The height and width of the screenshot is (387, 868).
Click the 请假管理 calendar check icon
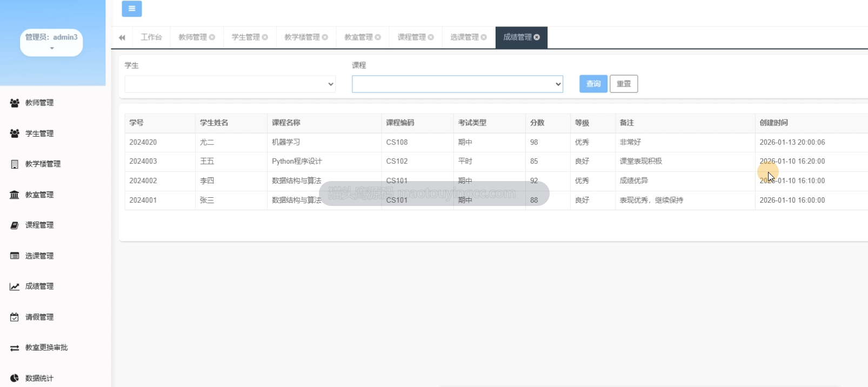point(15,317)
